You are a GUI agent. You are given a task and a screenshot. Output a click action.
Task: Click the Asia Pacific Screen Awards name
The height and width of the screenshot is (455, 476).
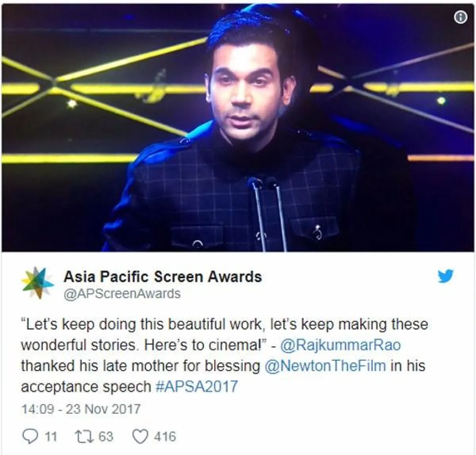tap(163, 276)
